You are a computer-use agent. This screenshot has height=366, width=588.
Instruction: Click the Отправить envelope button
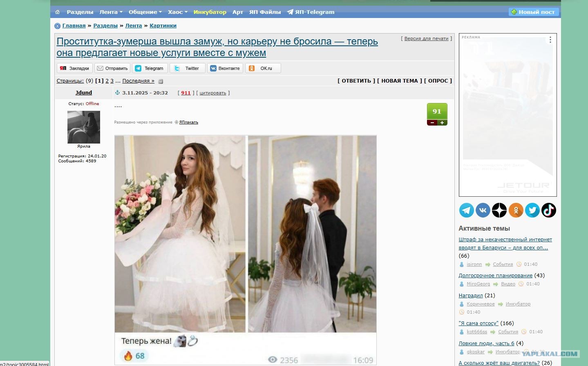(112, 68)
